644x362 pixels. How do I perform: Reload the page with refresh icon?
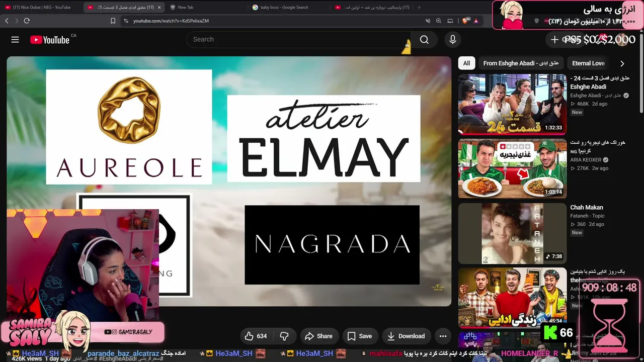coord(27,21)
